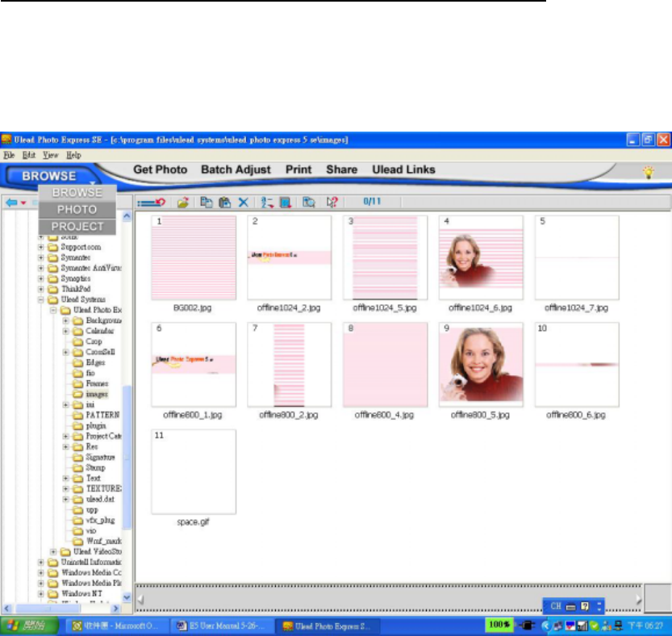Viewport: 672px width, 636px height.
Task: Select the space.gif thumbnail
Action: click(x=194, y=471)
